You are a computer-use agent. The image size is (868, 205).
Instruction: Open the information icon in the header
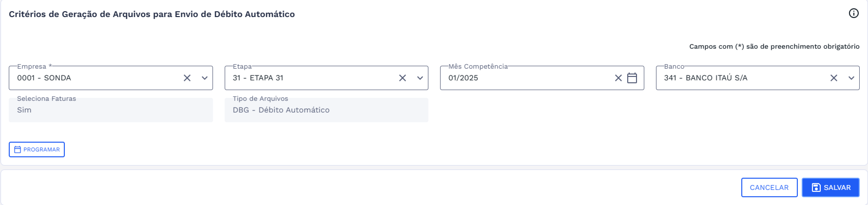pyautogui.click(x=853, y=13)
